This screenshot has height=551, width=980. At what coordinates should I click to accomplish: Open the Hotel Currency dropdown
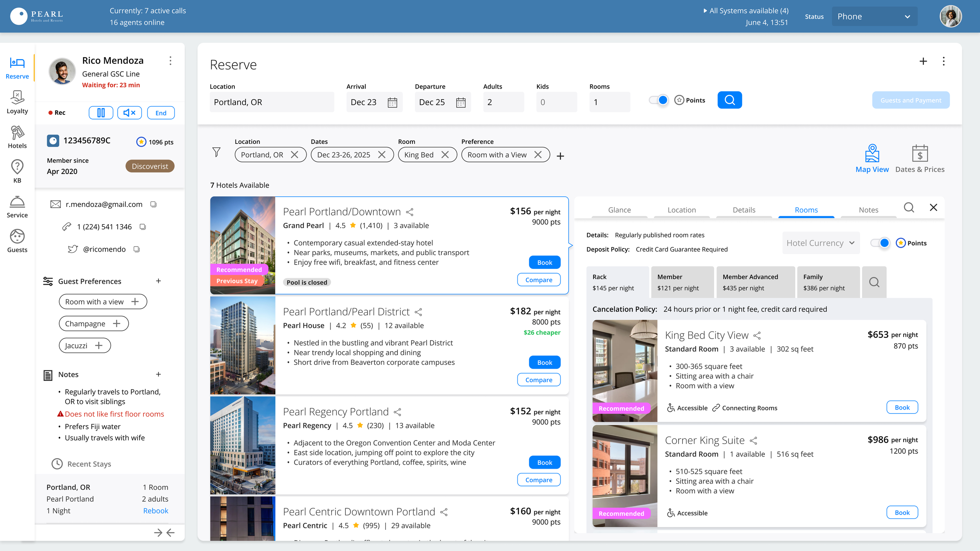click(x=820, y=243)
